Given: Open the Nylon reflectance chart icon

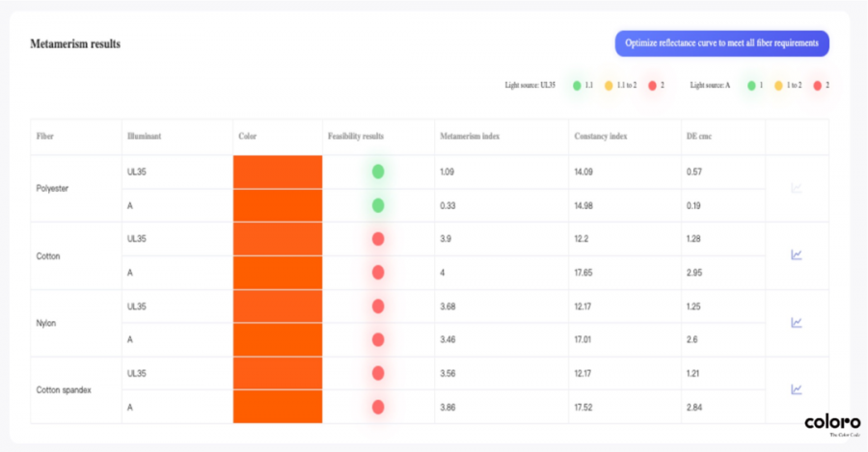Looking at the screenshot, I should point(796,323).
